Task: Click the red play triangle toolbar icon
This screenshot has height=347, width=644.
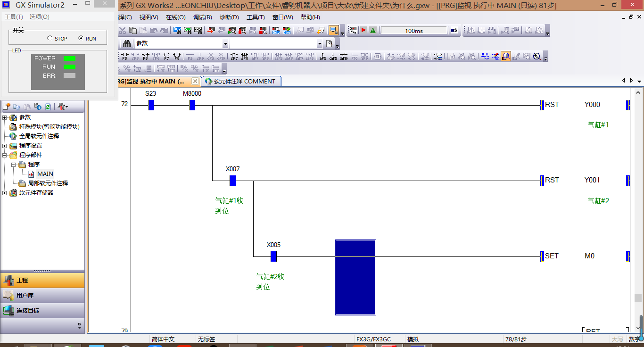Action: 363,31
